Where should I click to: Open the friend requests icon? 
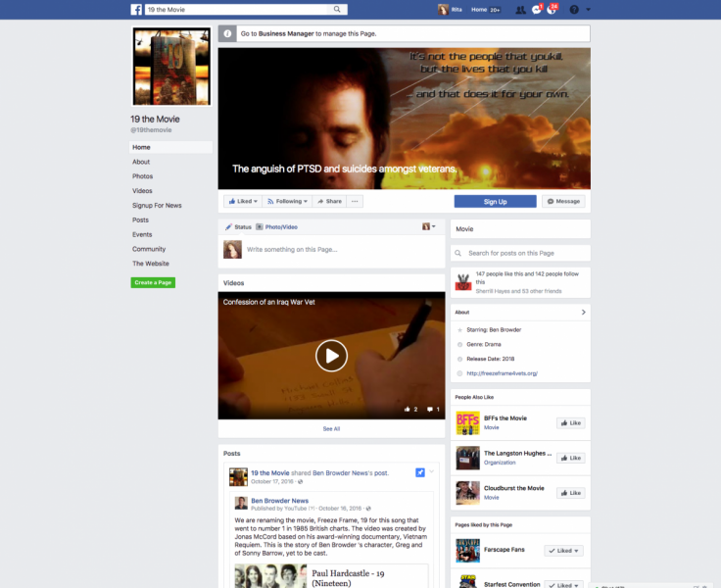pyautogui.click(x=520, y=10)
